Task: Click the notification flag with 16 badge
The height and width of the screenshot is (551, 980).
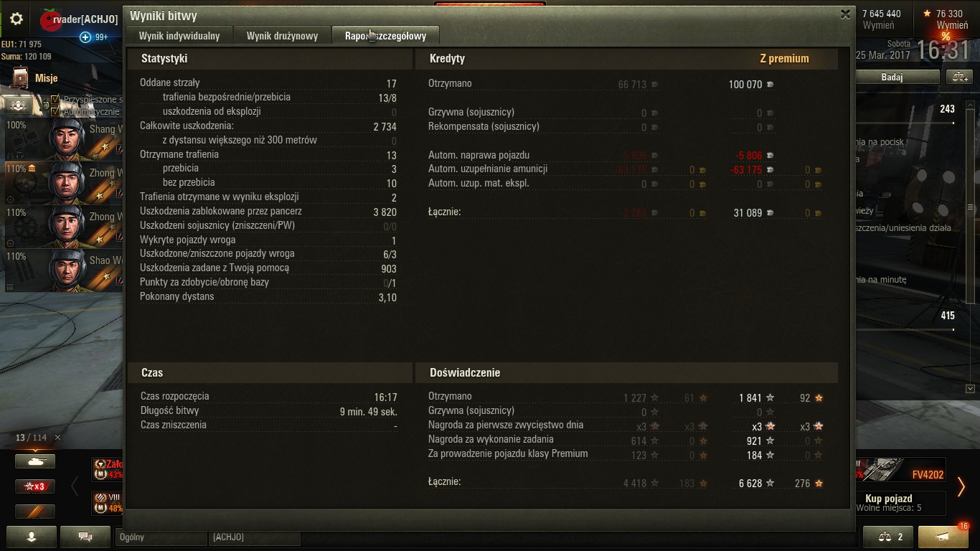Action: (x=943, y=537)
